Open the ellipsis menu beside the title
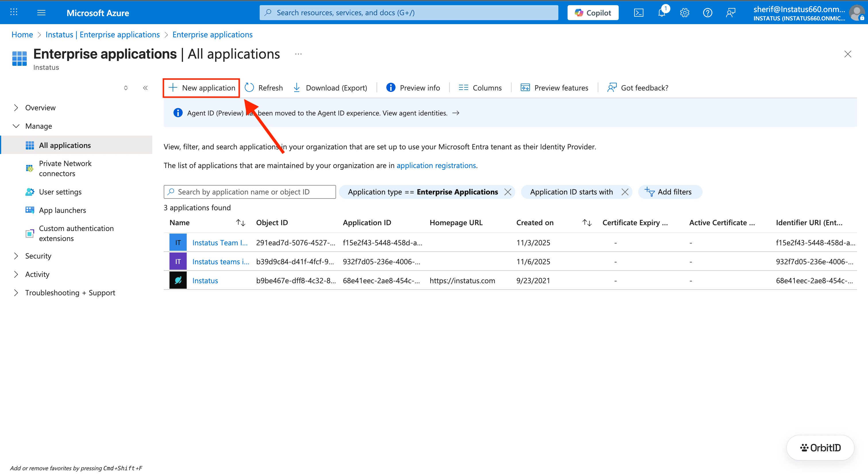Screen dimensions: 868x474 point(298,54)
